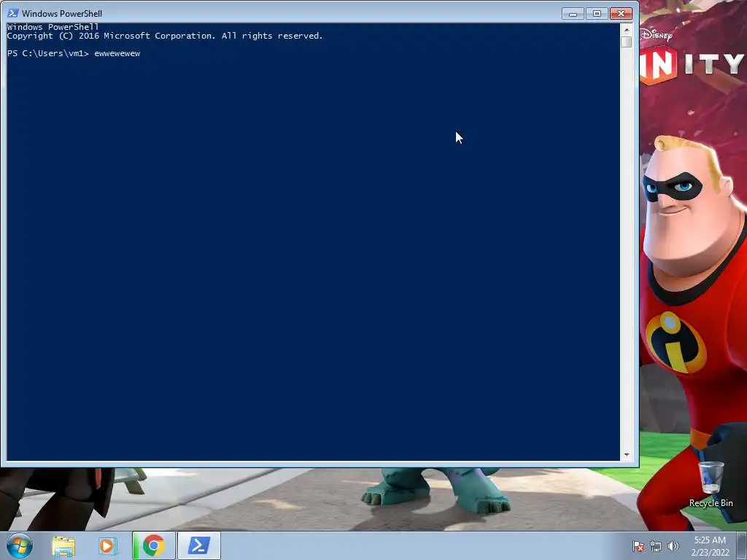The height and width of the screenshot is (560, 747).
Task: Click the Windows PowerShell title text
Action: [x=62, y=13]
